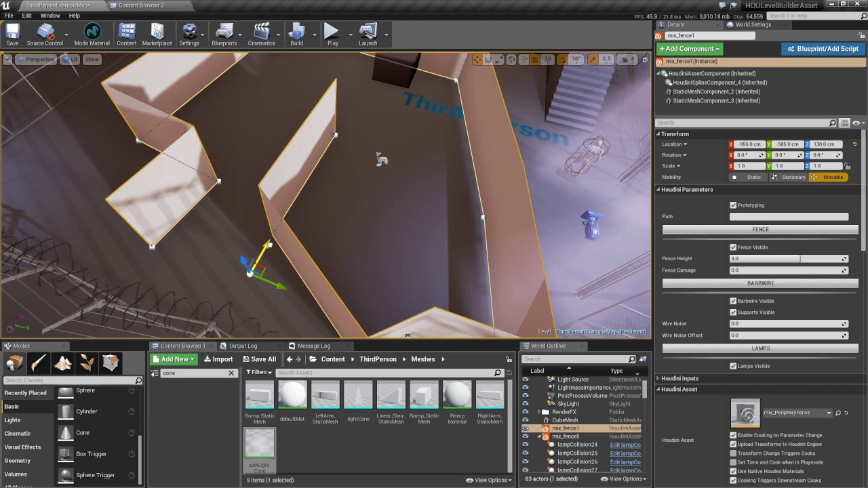Click the Launch toolbar icon
868x488 pixels.
click(368, 34)
